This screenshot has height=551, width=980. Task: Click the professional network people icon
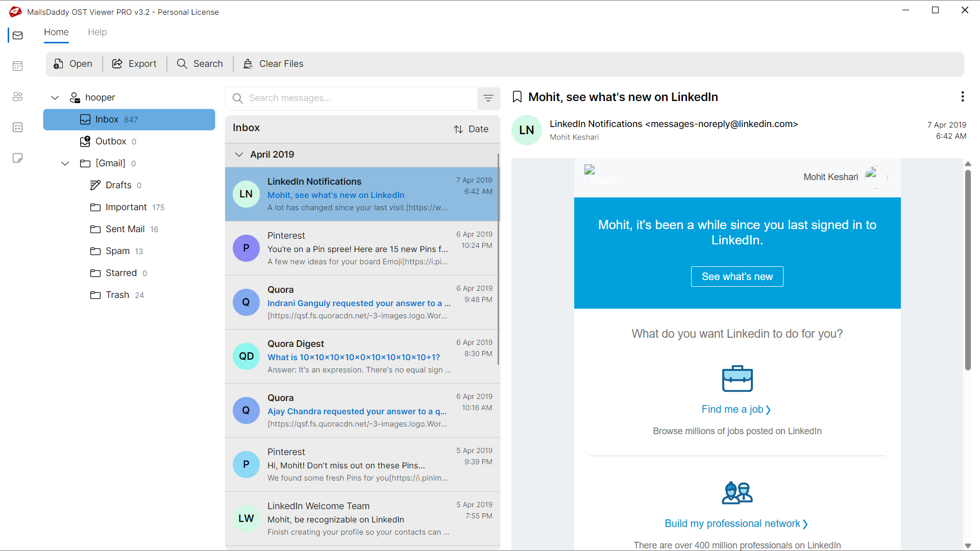point(737,493)
